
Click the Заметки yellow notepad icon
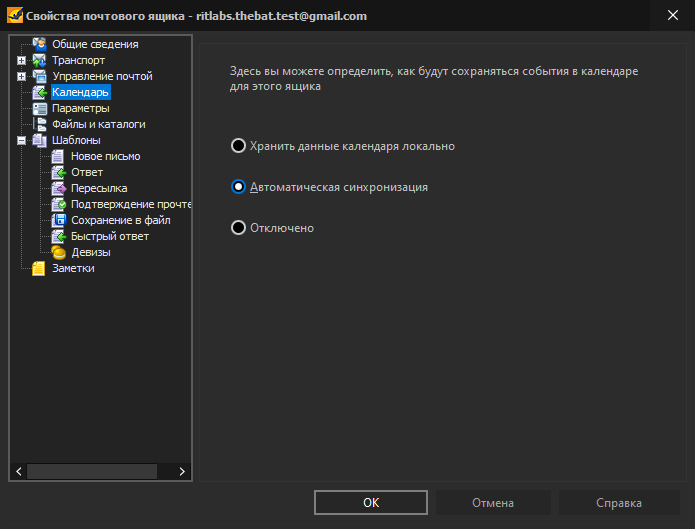[39, 268]
